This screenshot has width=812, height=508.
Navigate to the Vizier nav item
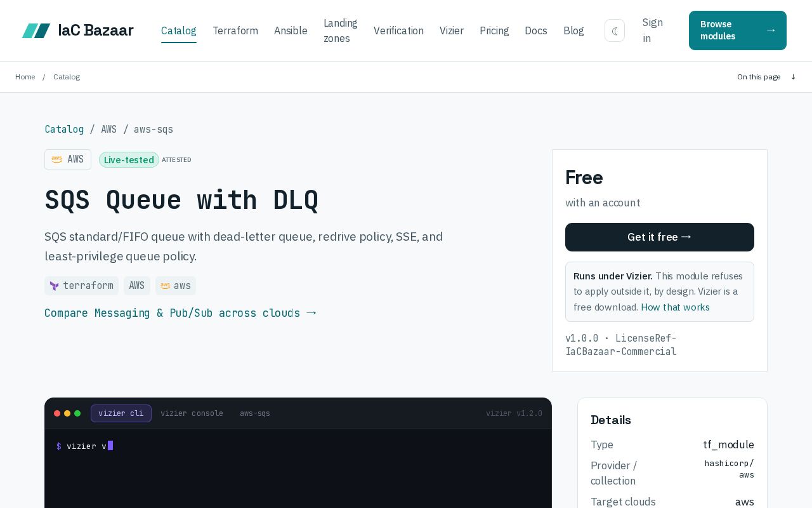point(452,30)
